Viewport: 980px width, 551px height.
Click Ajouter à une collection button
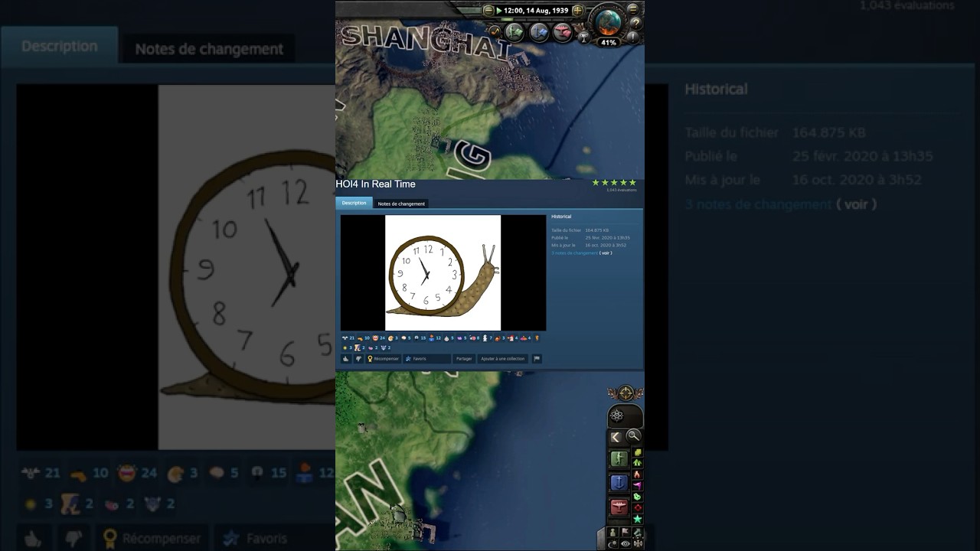(x=503, y=359)
